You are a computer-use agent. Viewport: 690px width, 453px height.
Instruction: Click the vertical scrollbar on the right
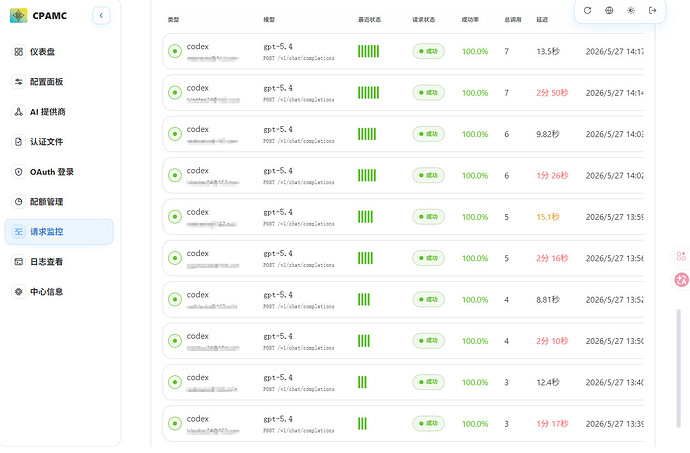(x=678, y=368)
